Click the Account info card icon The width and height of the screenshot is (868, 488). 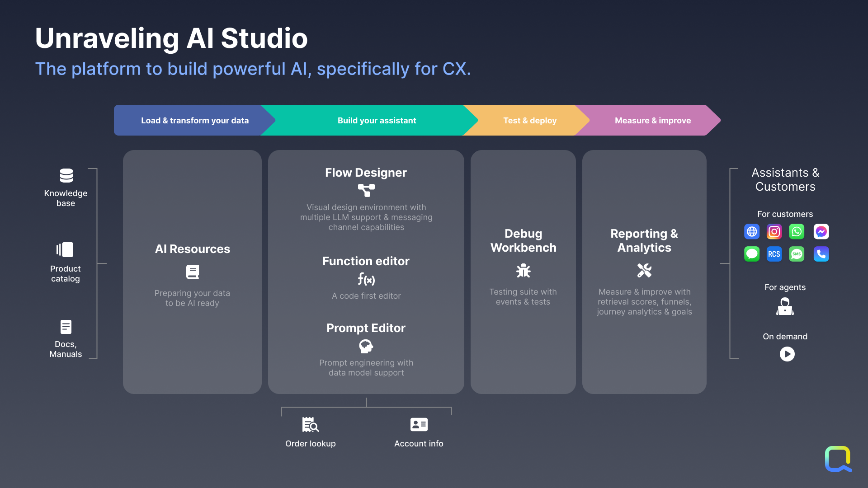click(x=419, y=425)
